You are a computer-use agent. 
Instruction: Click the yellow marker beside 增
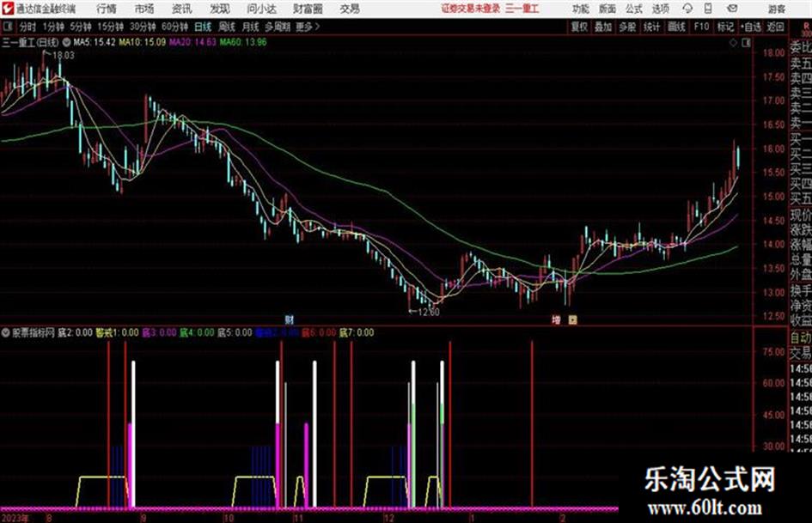pyautogui.click(x=573, y=320)
